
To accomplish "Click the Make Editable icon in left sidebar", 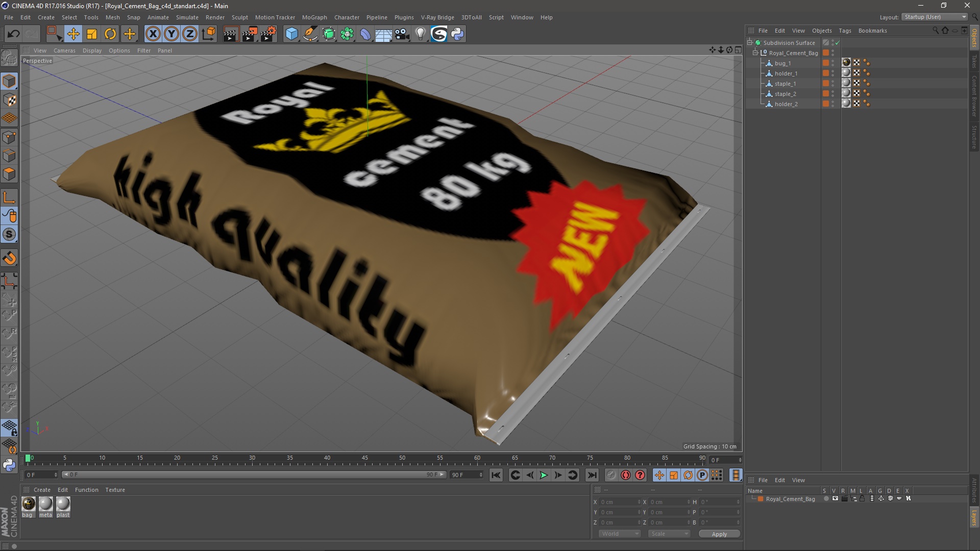I will pos(9,58).
